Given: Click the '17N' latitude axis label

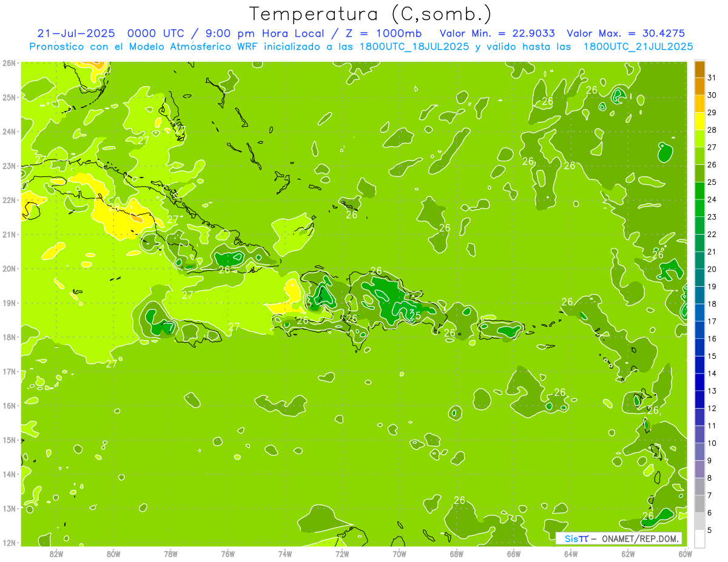Looking at the screenshot, I should [8, 372].
